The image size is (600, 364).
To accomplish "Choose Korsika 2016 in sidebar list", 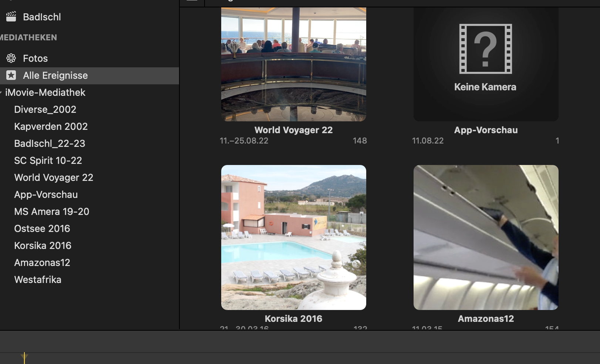I will (x=43, y=246).
